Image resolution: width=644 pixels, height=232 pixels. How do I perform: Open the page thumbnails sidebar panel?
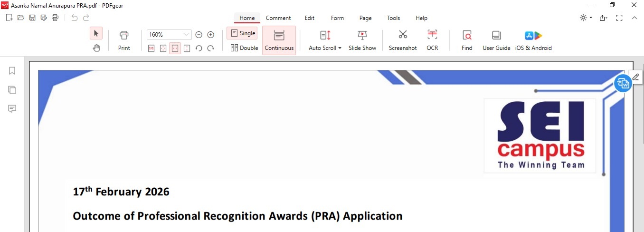pos(12,90)
